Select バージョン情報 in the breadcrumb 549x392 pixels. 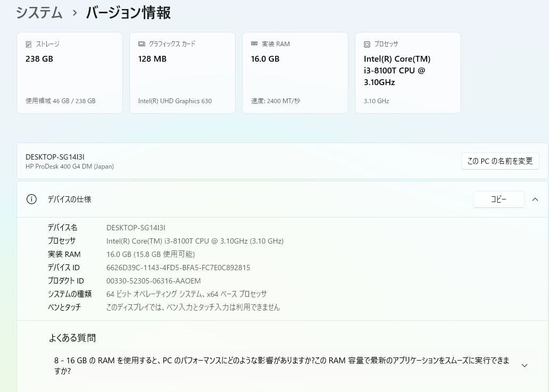[x=128, y=12]
